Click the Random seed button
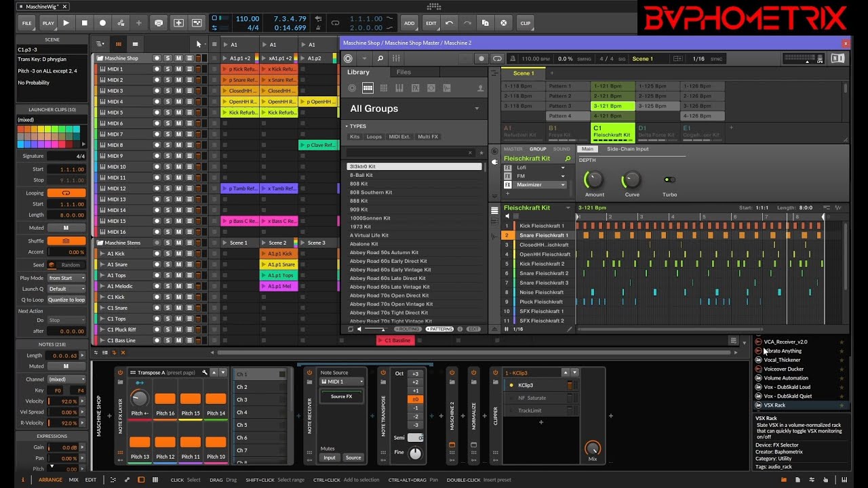Viewport: 868px width, 488px height. [x=71, y=265]
